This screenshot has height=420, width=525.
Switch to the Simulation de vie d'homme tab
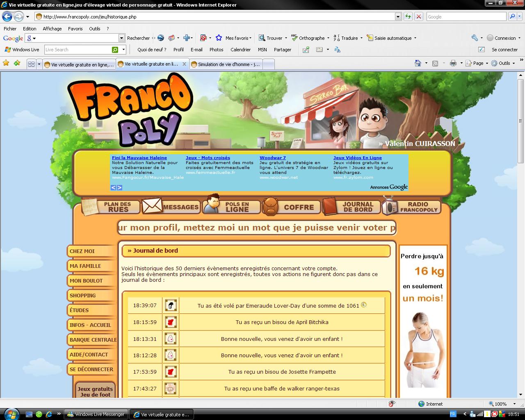(x=226, y=64)
